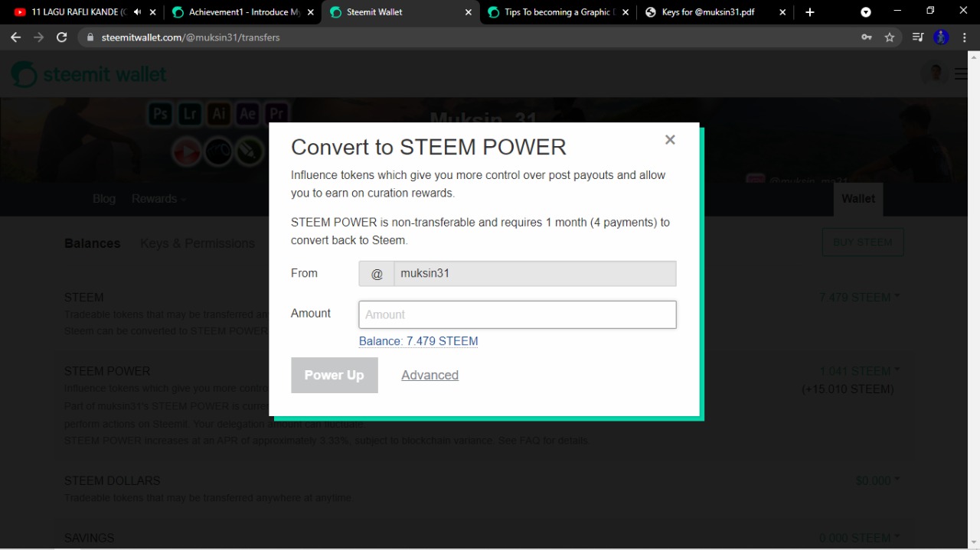Close the Steemit Wallet tab
980x550 pixels.
pyautogui.click(x=468, y=12)
